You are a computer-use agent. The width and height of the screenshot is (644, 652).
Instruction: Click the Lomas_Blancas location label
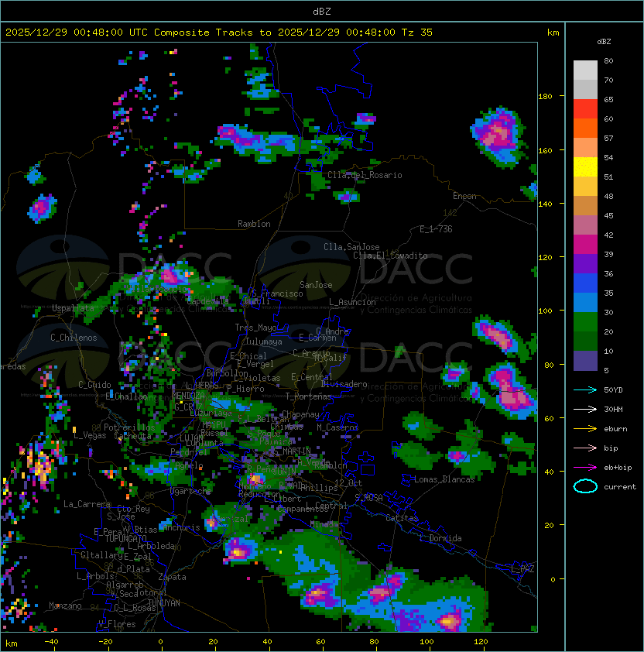[444, 479]
